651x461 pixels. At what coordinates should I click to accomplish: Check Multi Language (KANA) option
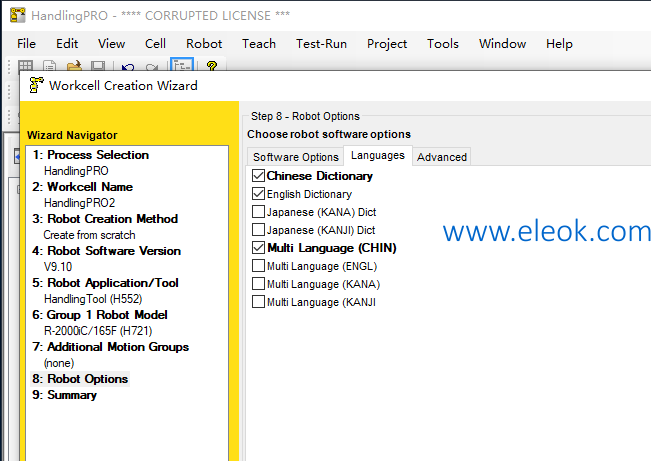(258, 284)
